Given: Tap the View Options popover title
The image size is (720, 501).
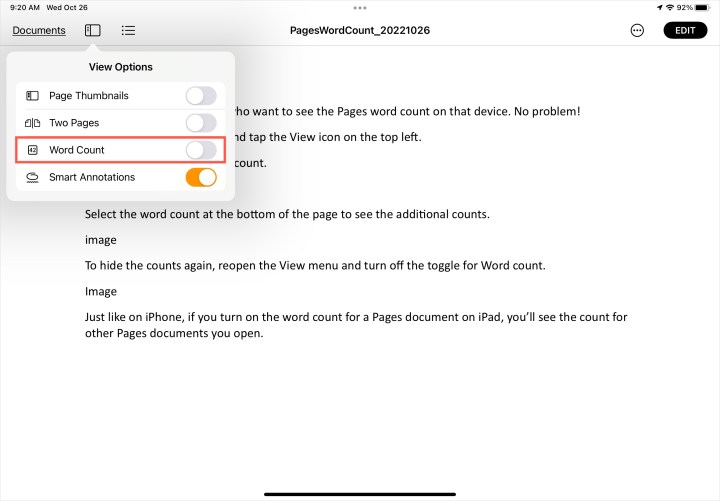Looking at the screenshot, I should pos(121,67).
